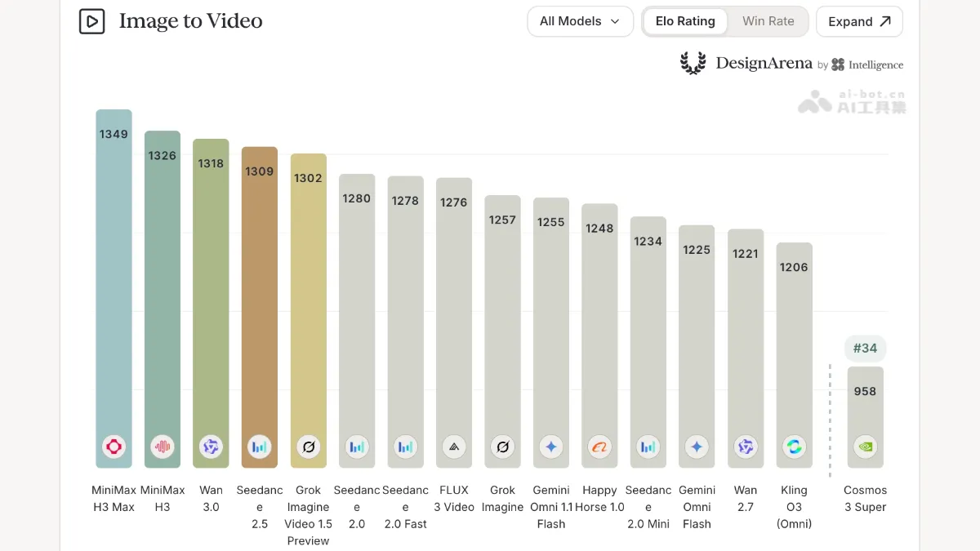980x551 pixels.
Task: Click the Kling O3 (Omni) logo icon
Action: (x=794, y=447)
